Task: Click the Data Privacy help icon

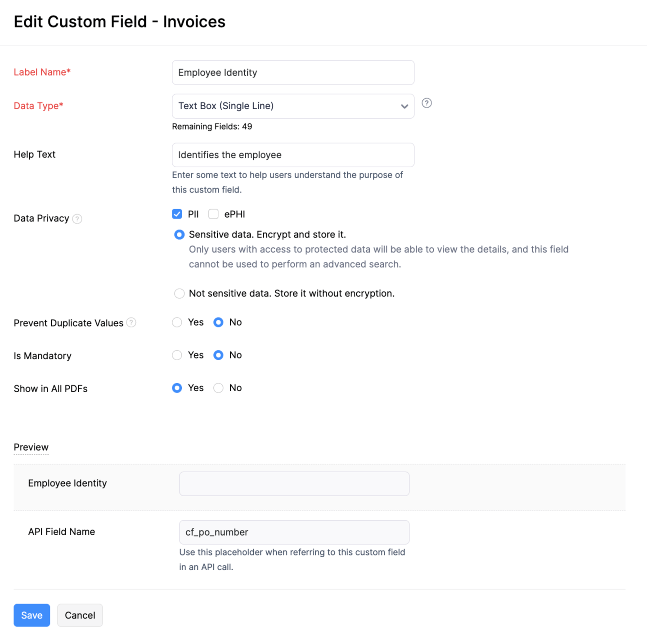Action: [x=77, y=219]
